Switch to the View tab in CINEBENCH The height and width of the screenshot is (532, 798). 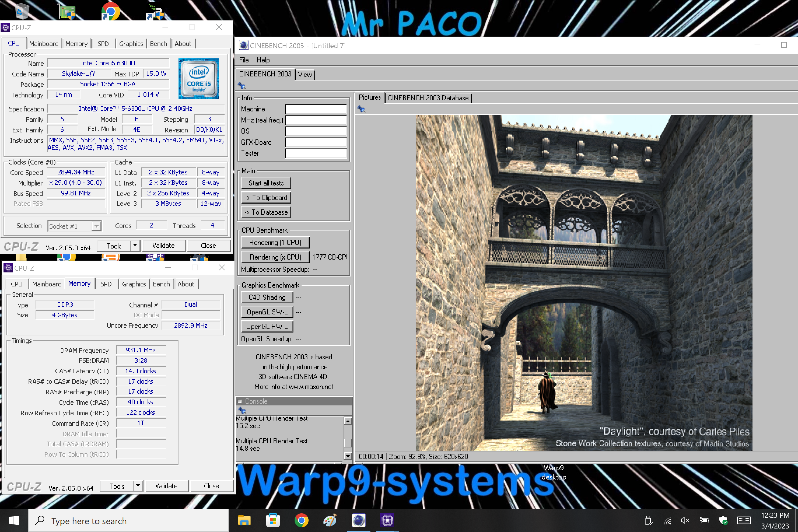(x=305, y=74)
